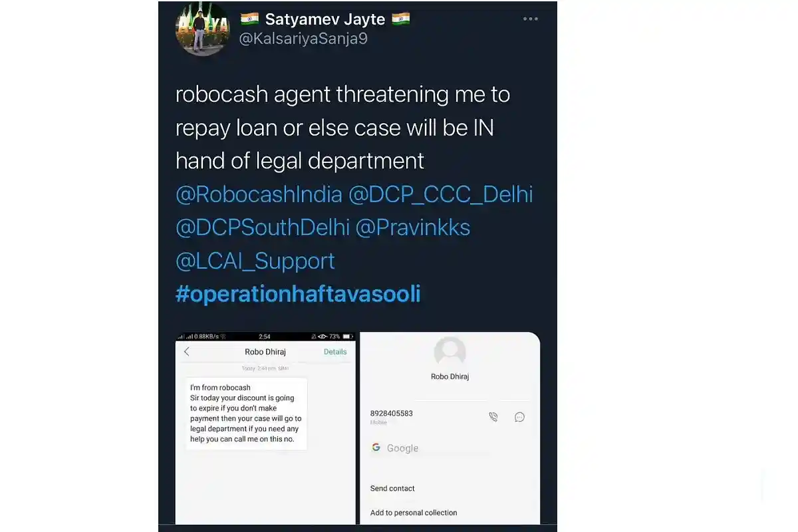Screen dimensions: 798x532
Task: Open the tweet's three-dot more options menu
Action: (x=530, y=19)
